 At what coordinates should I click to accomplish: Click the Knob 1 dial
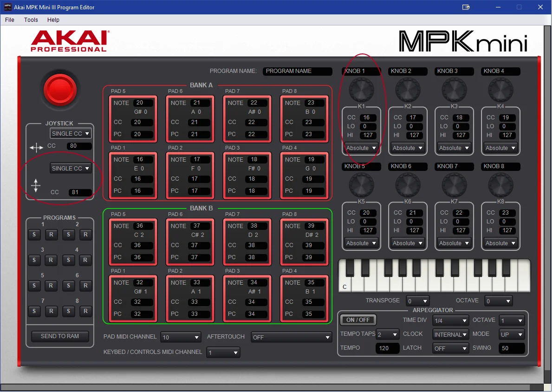coord(361,90)
